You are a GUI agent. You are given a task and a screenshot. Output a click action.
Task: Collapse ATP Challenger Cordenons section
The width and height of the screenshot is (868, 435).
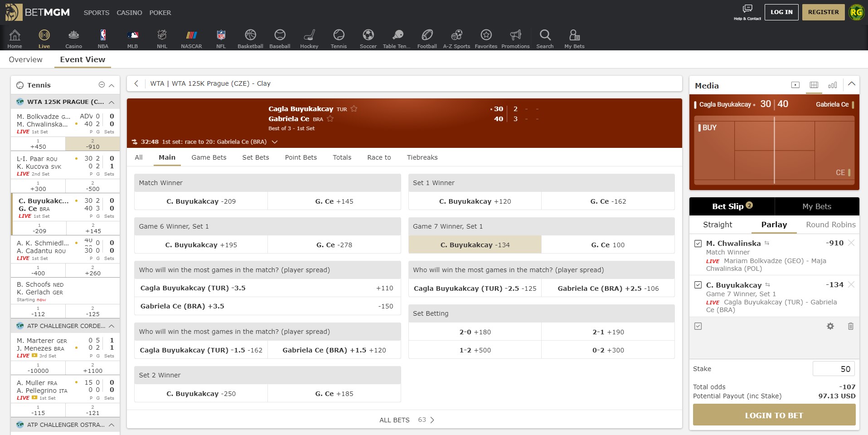[x=112, y=326]
